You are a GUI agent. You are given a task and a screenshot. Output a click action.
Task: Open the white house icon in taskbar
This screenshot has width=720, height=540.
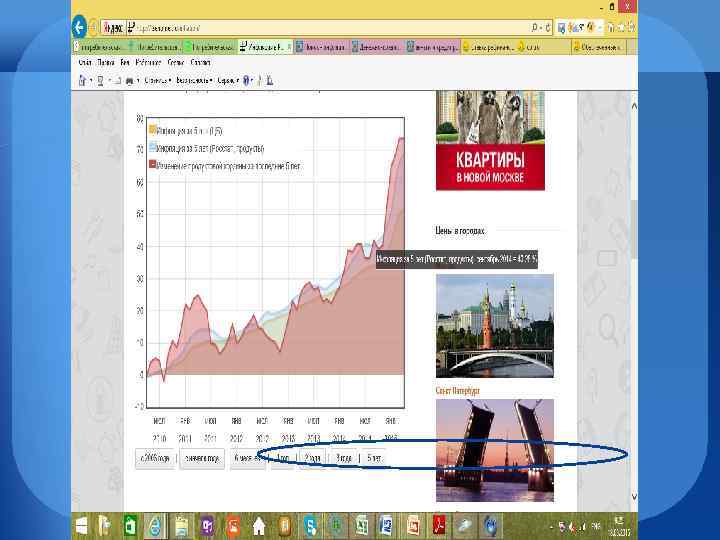[x=259, y=526]
